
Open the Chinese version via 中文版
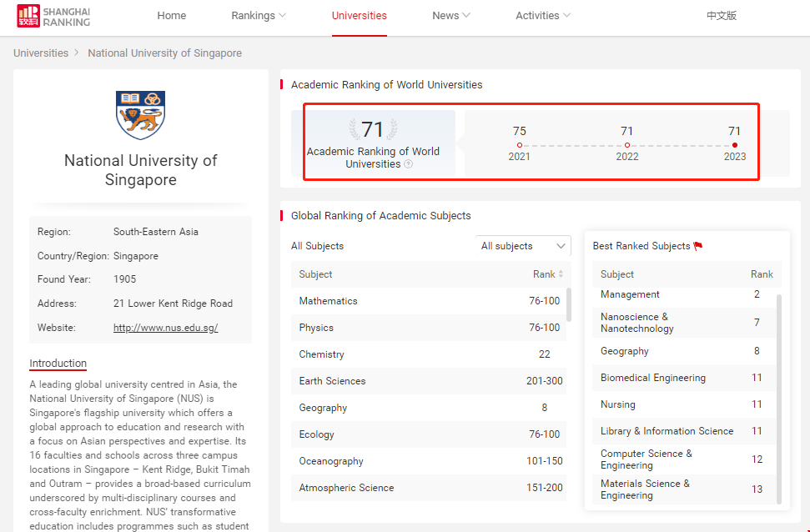coord(721,14)
